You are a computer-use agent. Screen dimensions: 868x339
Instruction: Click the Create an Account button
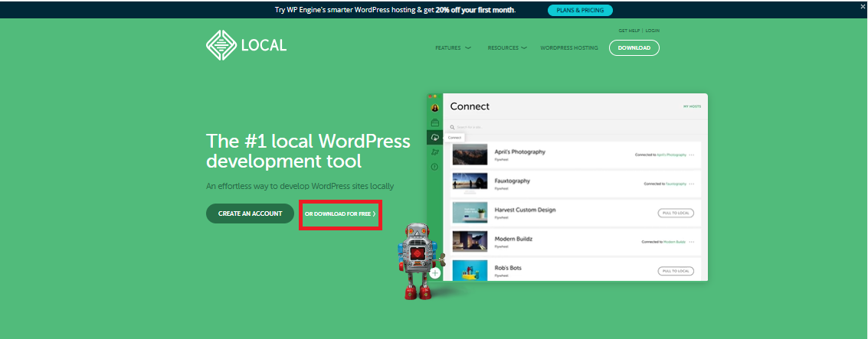coord(251,214)
